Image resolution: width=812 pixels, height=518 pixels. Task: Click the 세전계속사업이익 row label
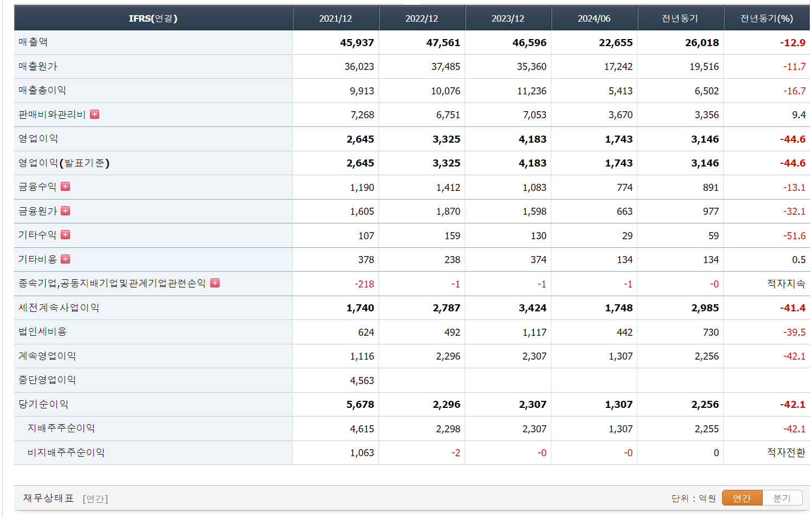click(x=59, y=308)
